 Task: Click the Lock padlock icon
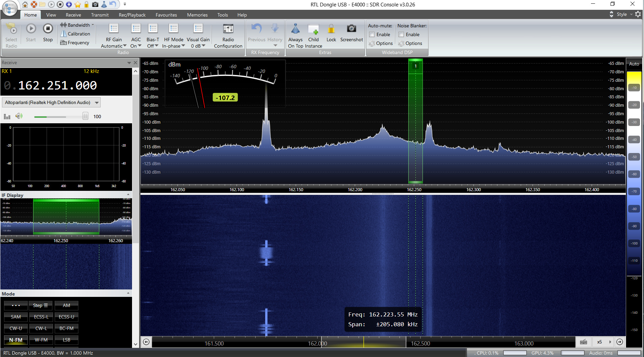click(331, 29)
